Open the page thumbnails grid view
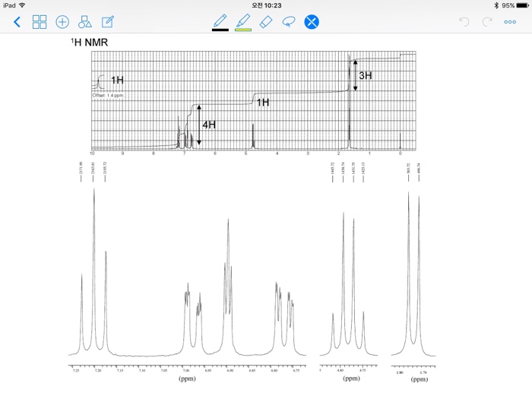Screen dimensions: 532x399 coord(40,22)
